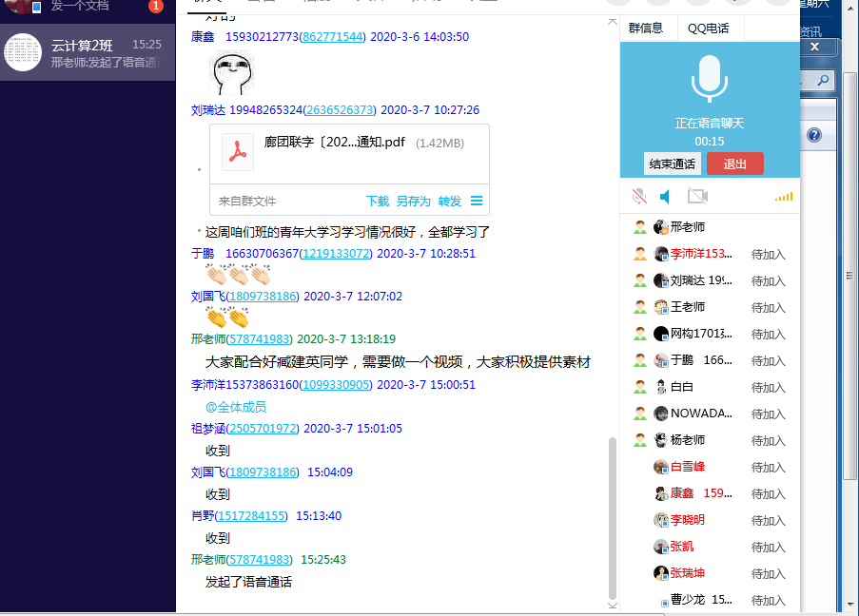This screenshot has width=859, height=616.
Task: Click 于鹏's avatar in member list
Action: pos(661,360)
